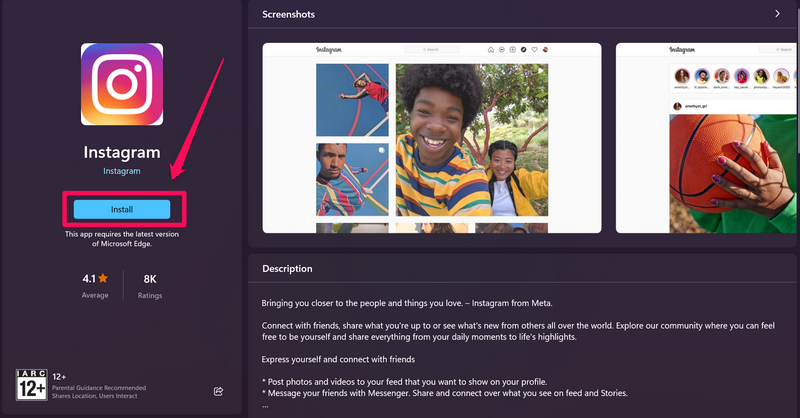Screen dimensions: 800x418
Task: Click the Instagram app title text
Action: coord(122,152)
